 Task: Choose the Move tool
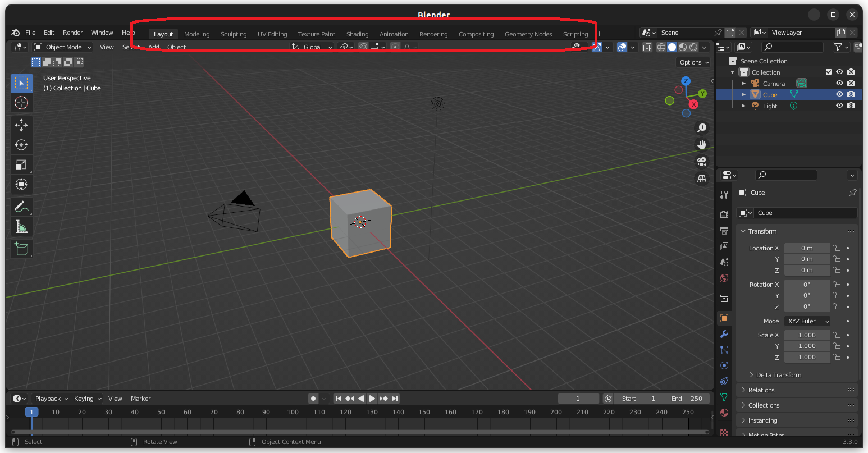(x=21, y=125)
